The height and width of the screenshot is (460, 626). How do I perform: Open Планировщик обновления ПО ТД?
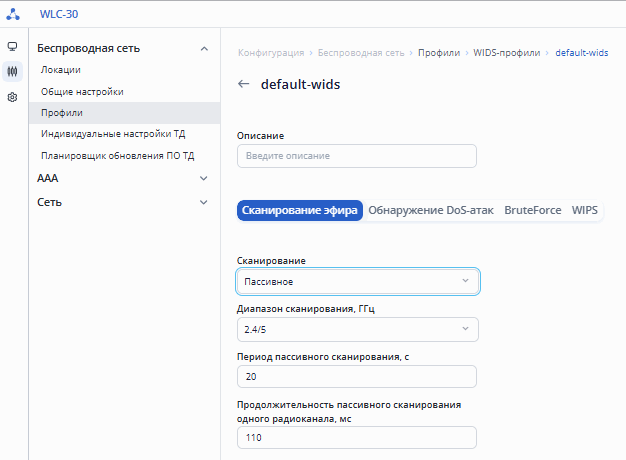pyautogui.click(x=117, y=156)
